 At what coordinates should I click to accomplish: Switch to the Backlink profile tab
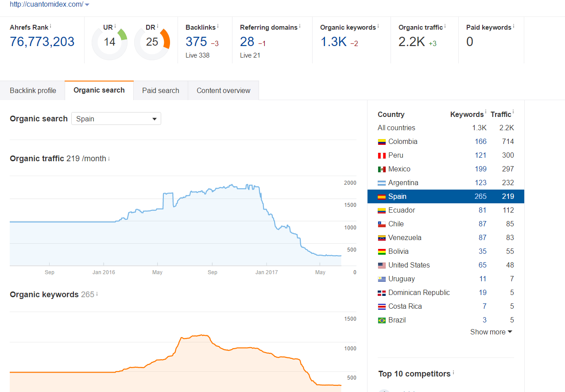[x=33, y=90]
